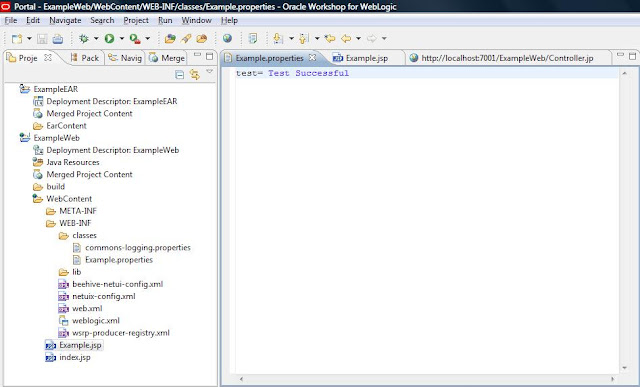Open the dropdown beside the New icon
640x387 pixels.
[29, 39]
